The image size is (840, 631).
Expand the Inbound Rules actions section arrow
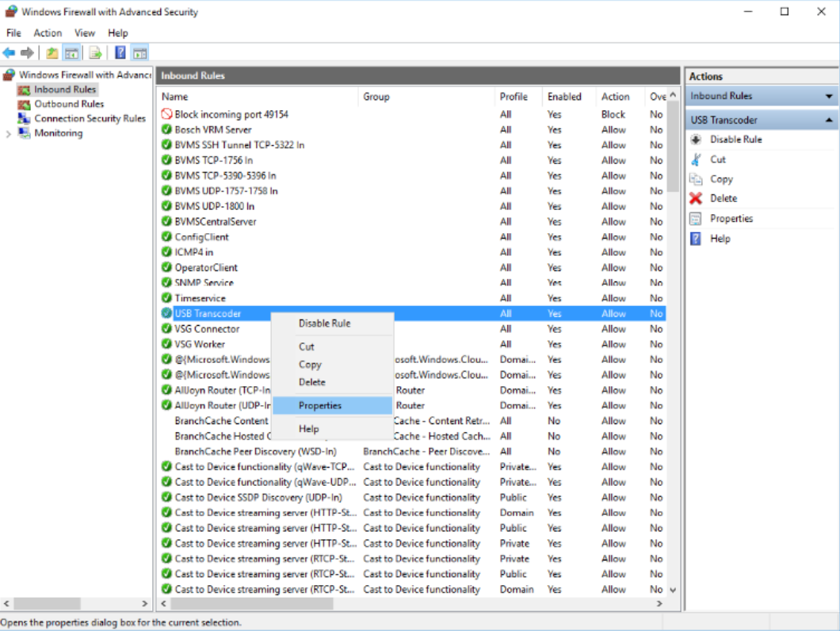pyautogui.click(x=829, y=96)
